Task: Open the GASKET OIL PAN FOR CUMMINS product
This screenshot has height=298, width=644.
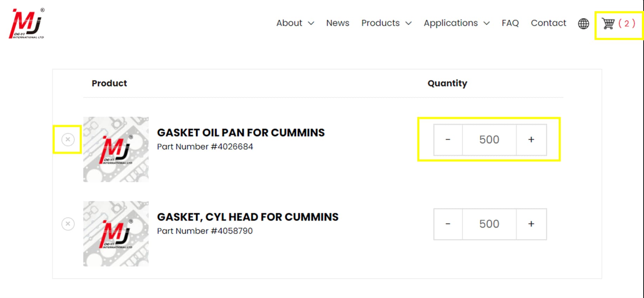Action: click(241, 133)
